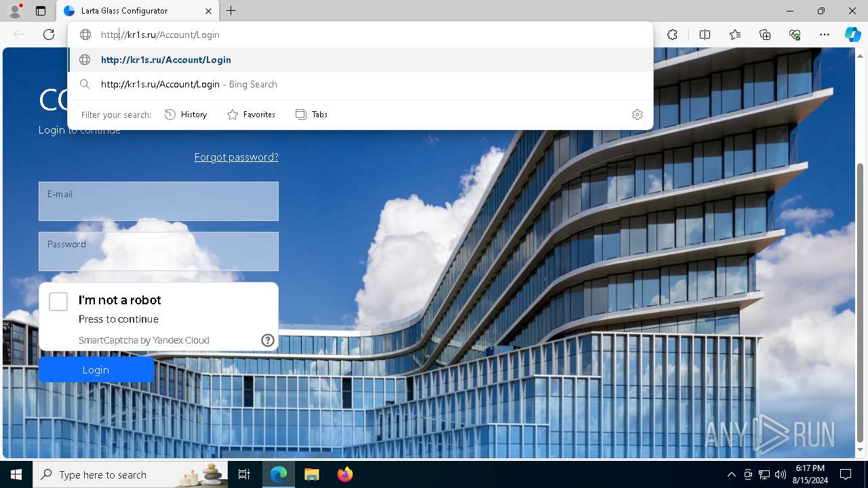868x488 pixels.
Task: Select the kr1s.ru/Account/Login URL suggestion
Action: pyautogui.click(x=360, y=60)
